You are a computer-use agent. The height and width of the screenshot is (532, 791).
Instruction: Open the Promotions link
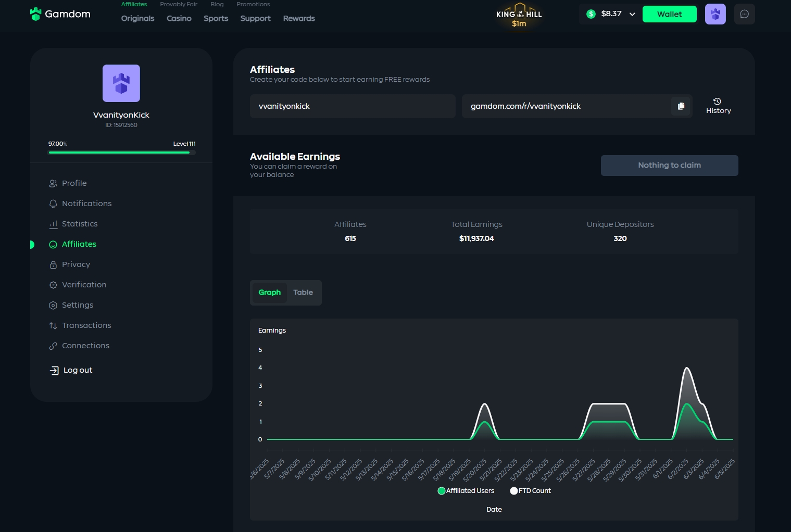tap(253, 4)
